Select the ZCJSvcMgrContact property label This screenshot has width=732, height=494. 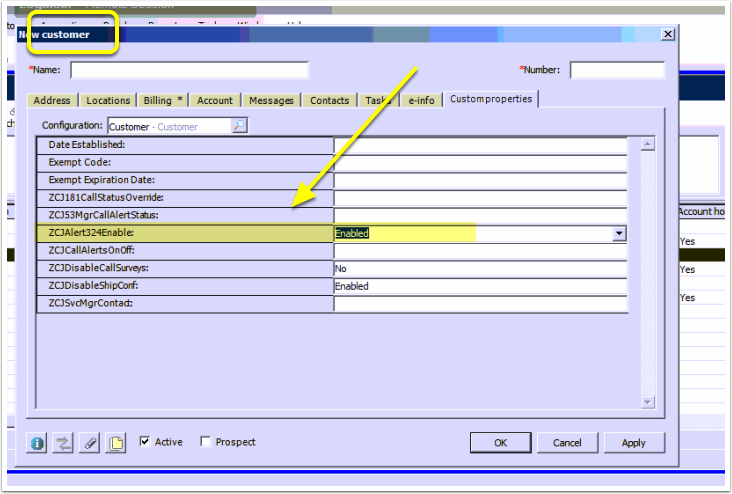91,303
